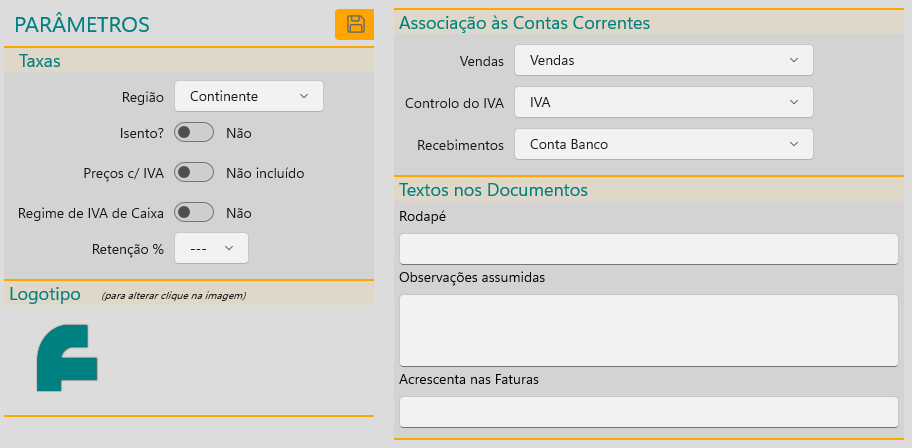Open the Vendas account dropdown

[x=663, y=60]
